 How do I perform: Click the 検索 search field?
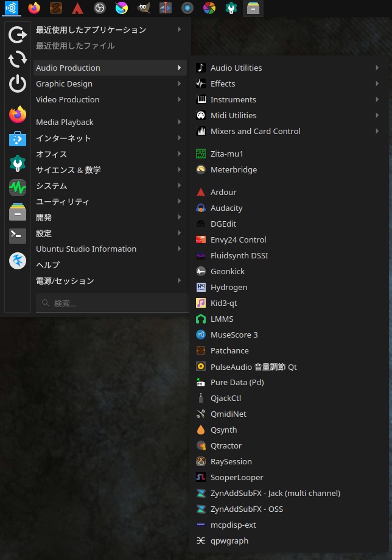coord(113,303)
